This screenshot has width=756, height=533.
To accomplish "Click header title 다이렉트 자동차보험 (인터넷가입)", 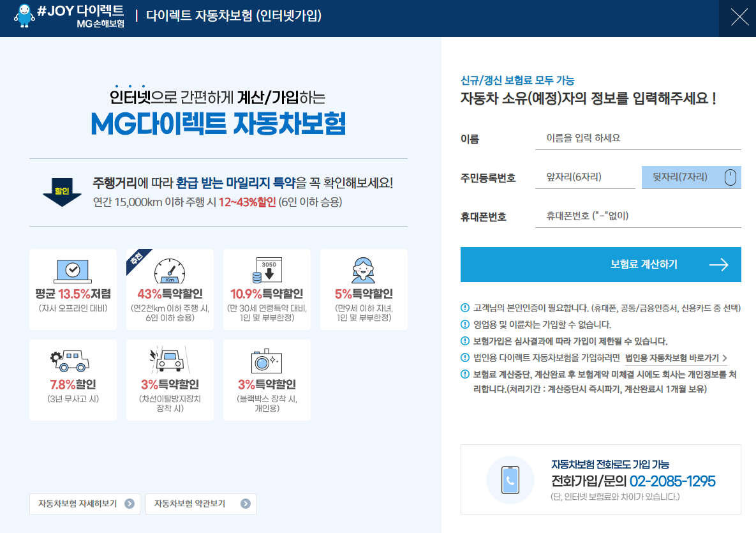I will [x=234, y=16].
